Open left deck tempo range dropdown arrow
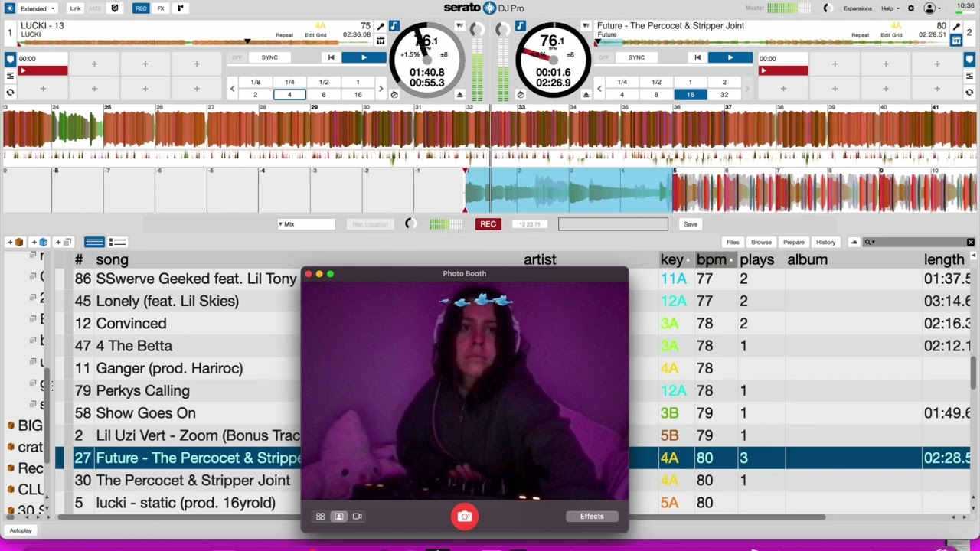980x551 pixels. coord(459,26)
